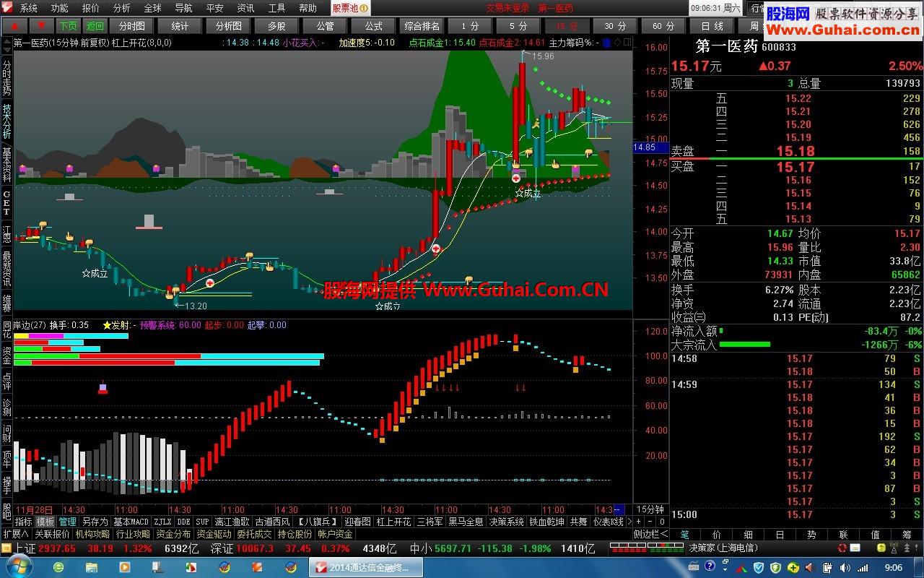
Task: Switch to the 60 分 period
Action: click(663, 25)
